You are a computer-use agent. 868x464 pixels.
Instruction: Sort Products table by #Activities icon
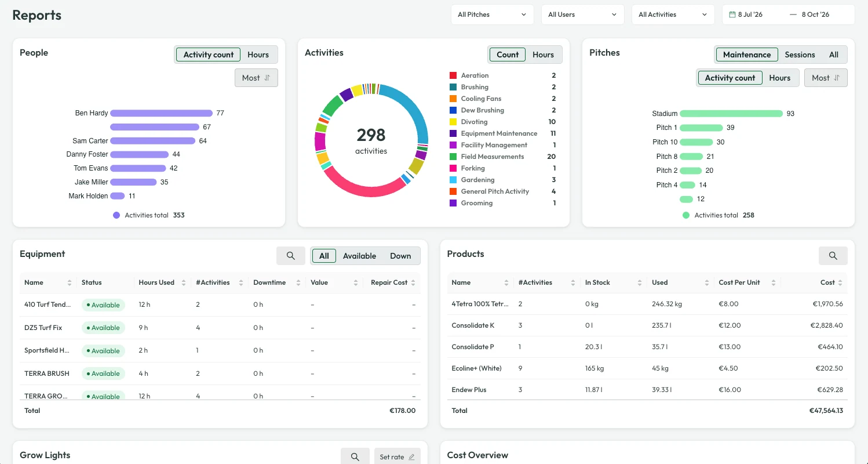click(572, 282)
